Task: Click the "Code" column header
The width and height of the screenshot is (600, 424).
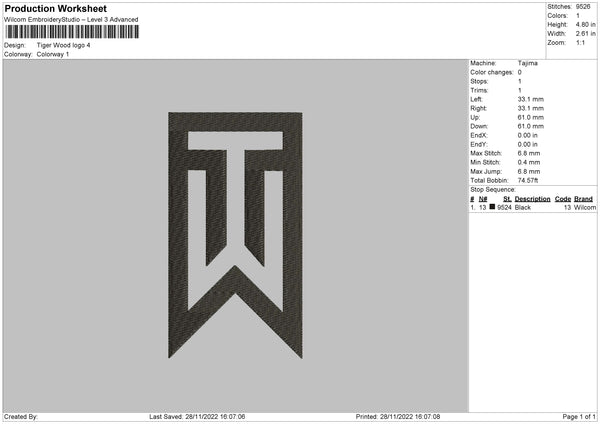Action: [x=562, y=199]
